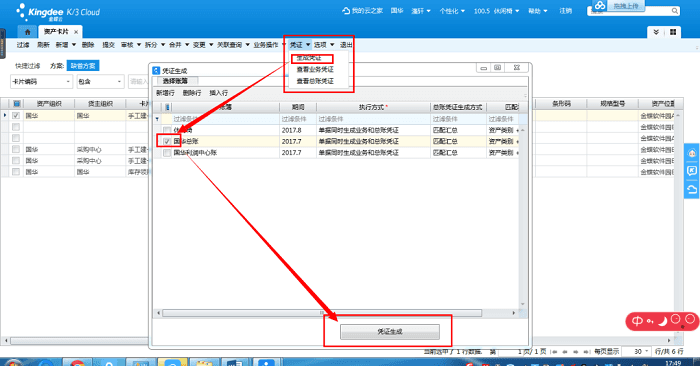The height and width of the screenshot is (366, 700).
Task: Select 查看总账凭证 menu entry
Action: click(315, 81)
